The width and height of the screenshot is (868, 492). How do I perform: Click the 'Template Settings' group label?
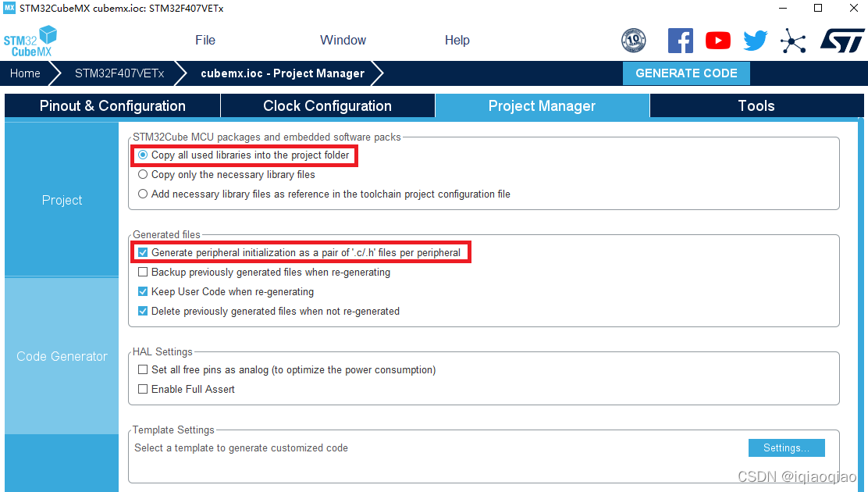coord(173,430)
